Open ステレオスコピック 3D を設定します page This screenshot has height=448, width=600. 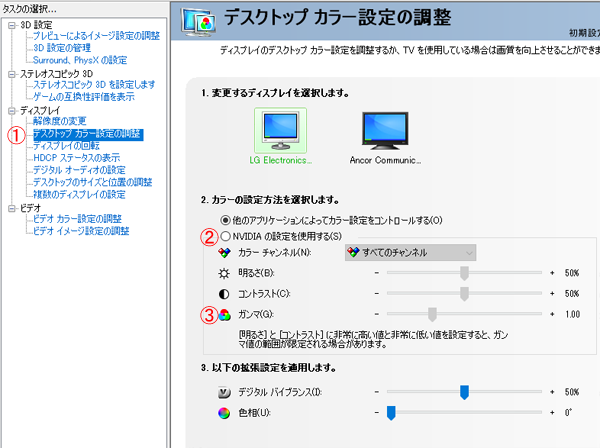coord(94,85)
